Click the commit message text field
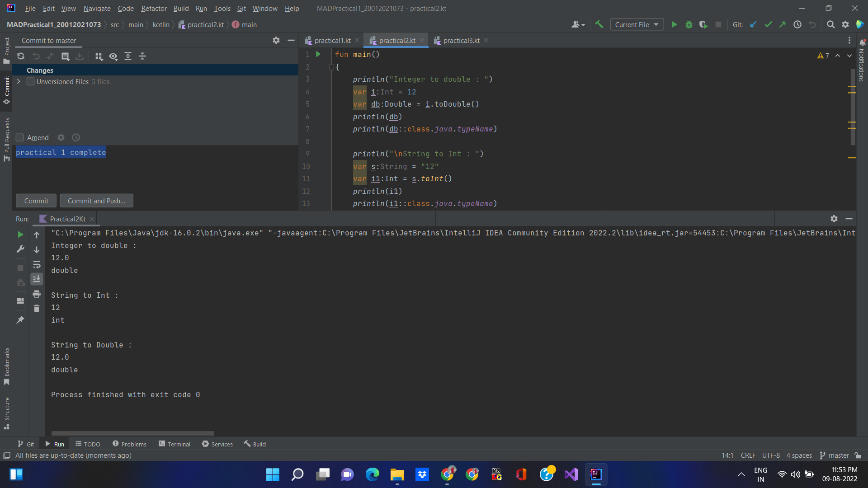The height and width of the screenshot is (488, 868). [x=61, y=152]
